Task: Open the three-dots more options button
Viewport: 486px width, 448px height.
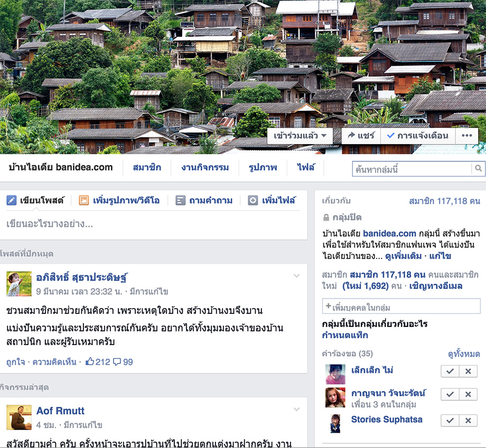Action: pos(466,135)
